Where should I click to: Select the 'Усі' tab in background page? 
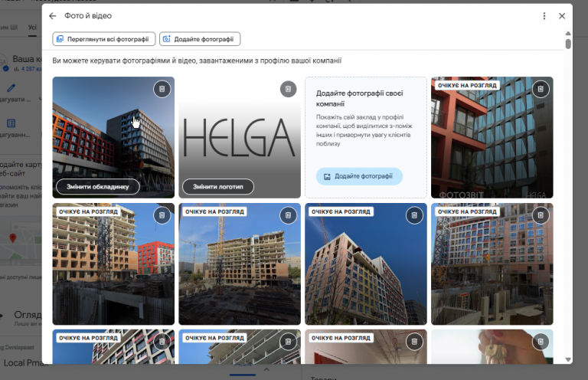coord(32,28)
